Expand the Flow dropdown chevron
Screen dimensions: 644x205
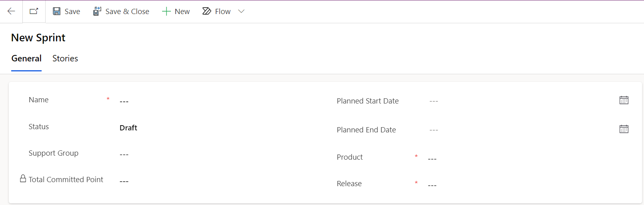tap(241, 11)
